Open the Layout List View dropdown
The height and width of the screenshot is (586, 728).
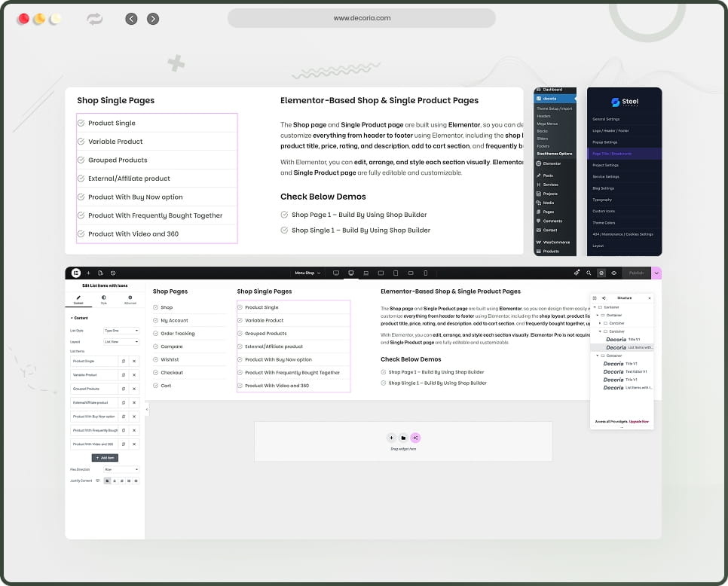click(120, 341)
